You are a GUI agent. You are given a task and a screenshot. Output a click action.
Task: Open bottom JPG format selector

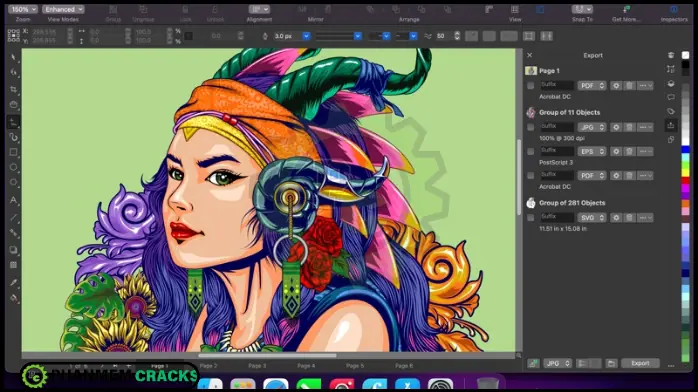point(557,364)
